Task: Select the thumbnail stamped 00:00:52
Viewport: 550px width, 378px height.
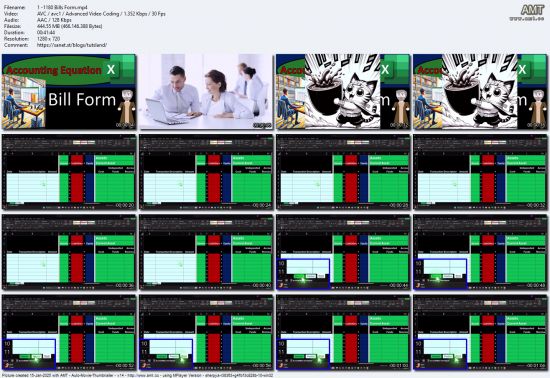Action: point(69,332)
